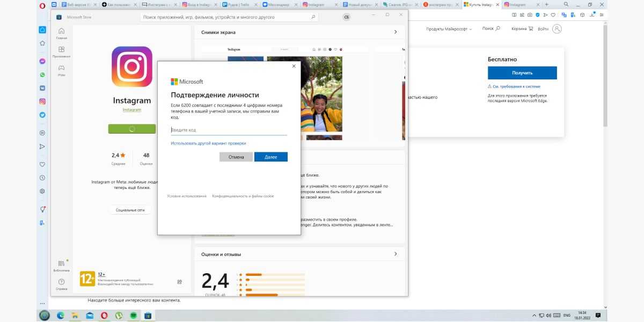Expand the Screenshots (Снимки экрана) section
This screenshot has height=322, width=644.
click(396, 32)
